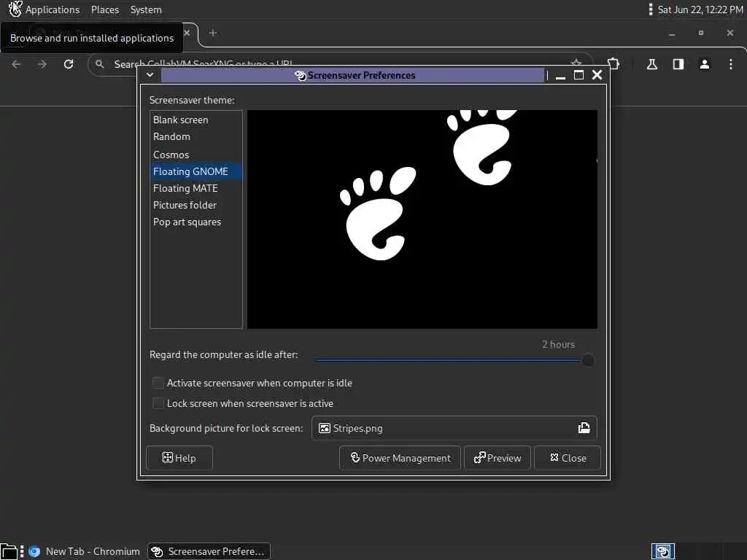Open the Applications menu

(x=53, y=9)
